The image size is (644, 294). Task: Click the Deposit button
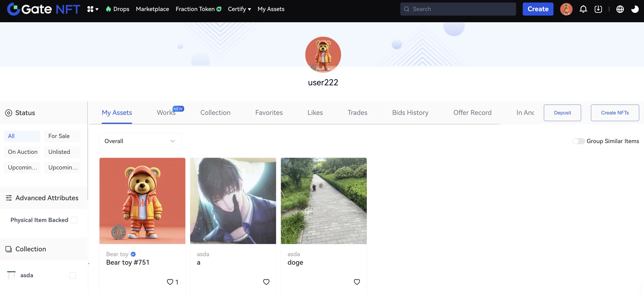pos(562,113)
